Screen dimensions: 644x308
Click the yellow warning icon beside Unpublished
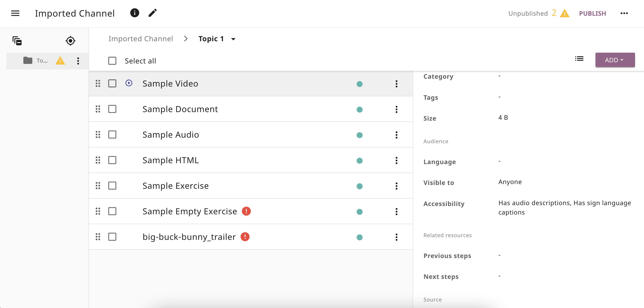click(565, 13)
